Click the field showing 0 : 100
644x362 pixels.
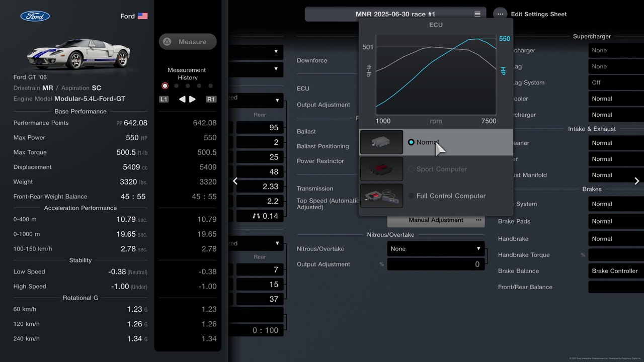pos(260,330)
